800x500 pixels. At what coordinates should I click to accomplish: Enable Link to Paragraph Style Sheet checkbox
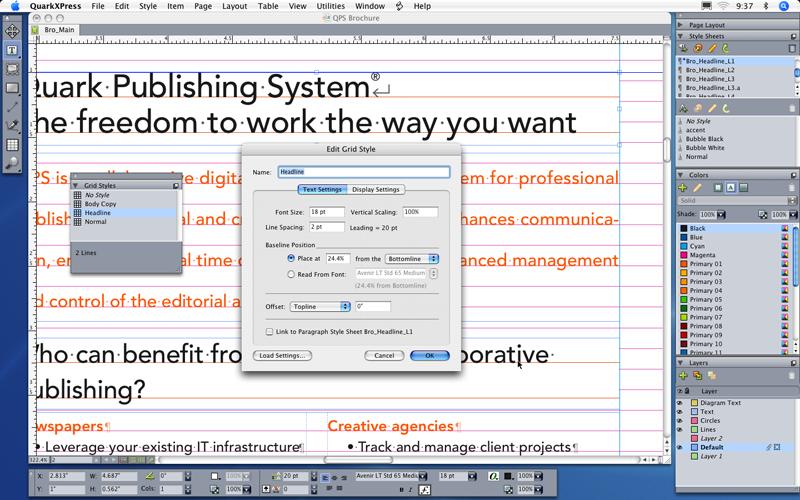[x=269, y=332]
